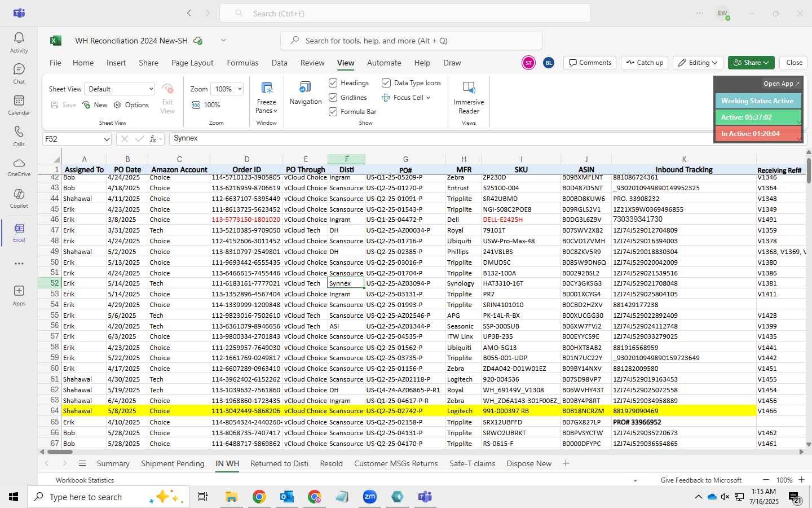The image size is (812, 508).
Task: Expand the status bar options chevron
Action: click(635, 480)
